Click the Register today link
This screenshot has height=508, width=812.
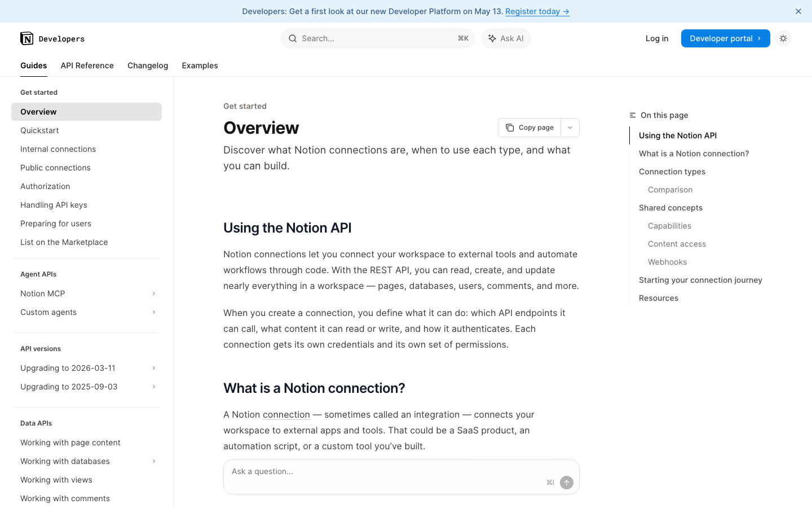pos(537,11)
